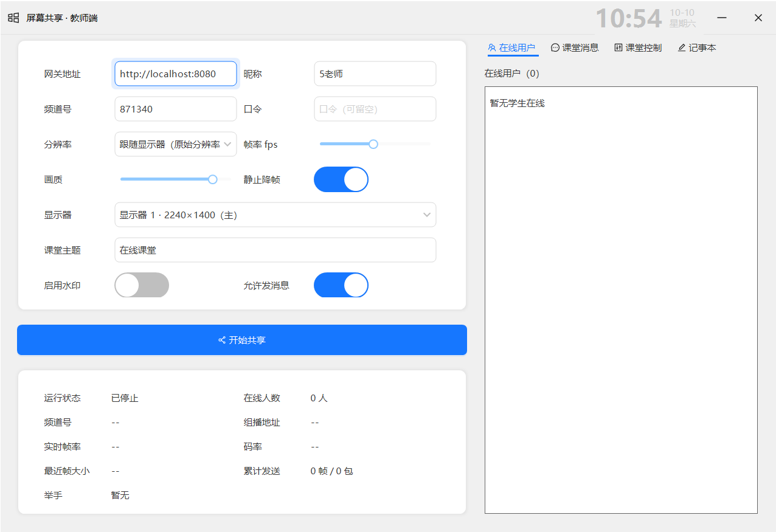
Task: Enable the 启用水印 watermark switch
Action: coord(142,285)
